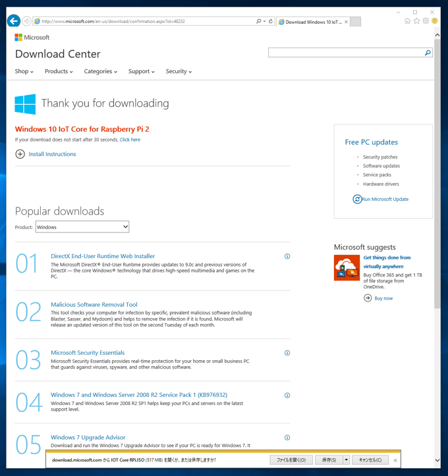Click the address bar search magnifier icon
Screen dimensions: 448x476
click(258, 21)
